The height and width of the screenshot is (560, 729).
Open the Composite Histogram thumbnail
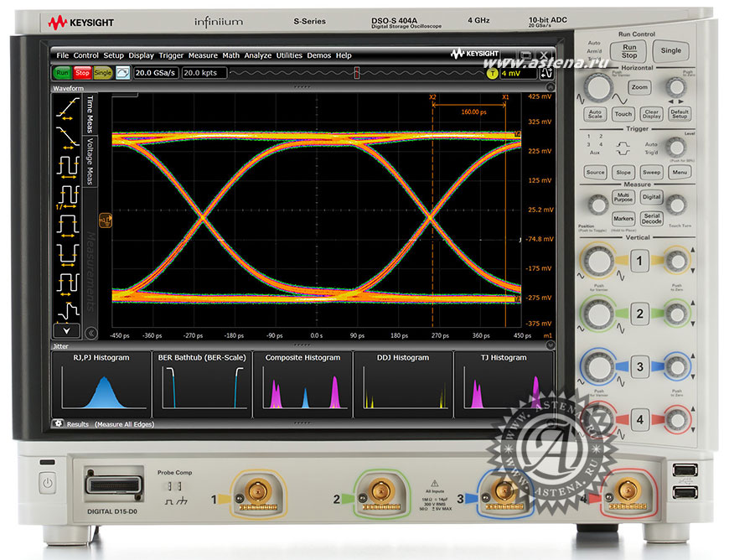click(x=302, y=384)
